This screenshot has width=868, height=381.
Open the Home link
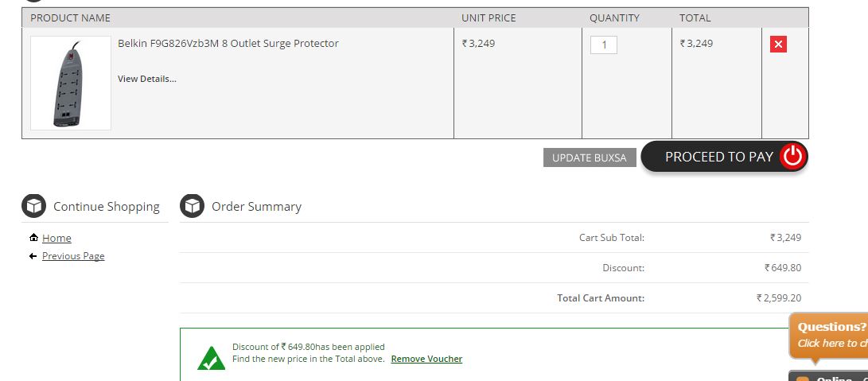pos(56,238)
